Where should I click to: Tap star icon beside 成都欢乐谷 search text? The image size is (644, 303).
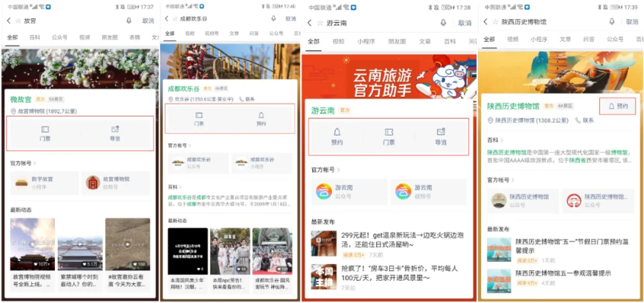point(175,18)
